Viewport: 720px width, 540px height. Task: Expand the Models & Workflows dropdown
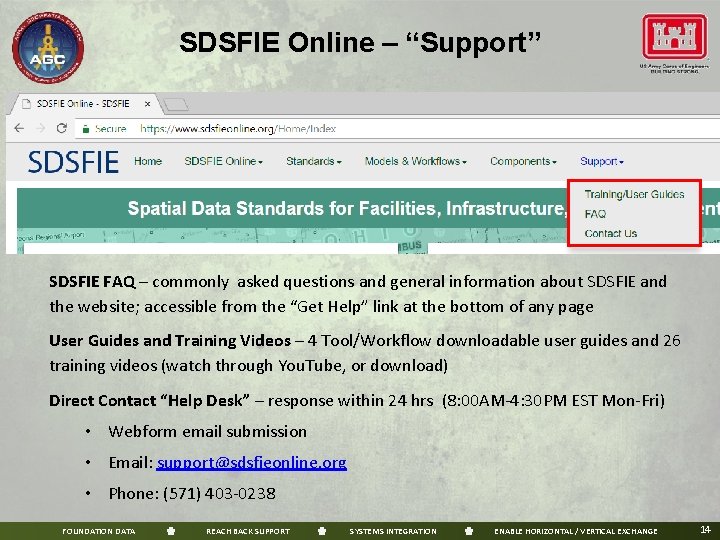pyautogui.click(x=416, y=161)
